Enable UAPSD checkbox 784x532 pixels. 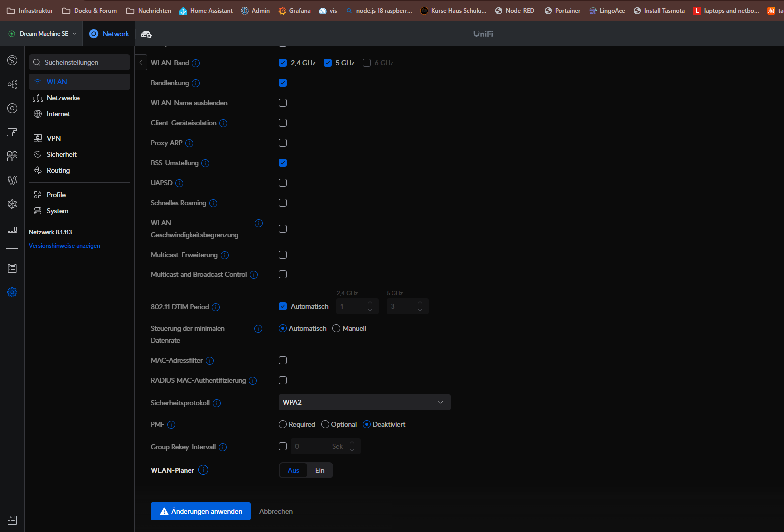click(283, 183)
